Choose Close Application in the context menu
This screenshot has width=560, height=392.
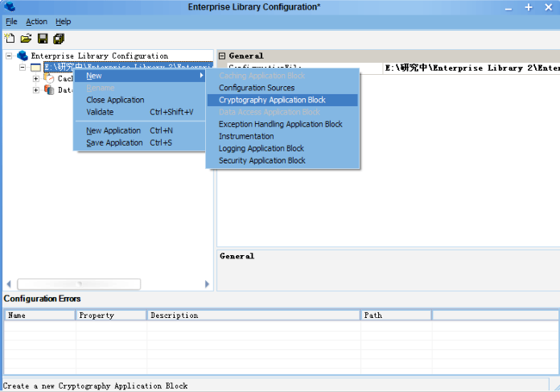[x=140, y=100]
